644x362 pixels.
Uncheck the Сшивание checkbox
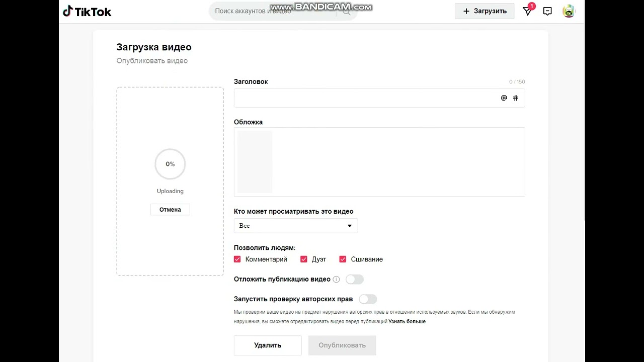coord(343,259)
